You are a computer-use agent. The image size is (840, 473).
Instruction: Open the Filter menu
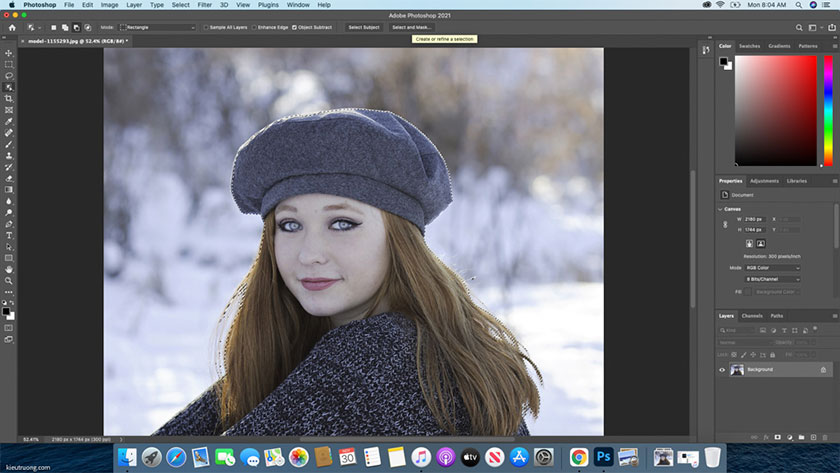205,5
